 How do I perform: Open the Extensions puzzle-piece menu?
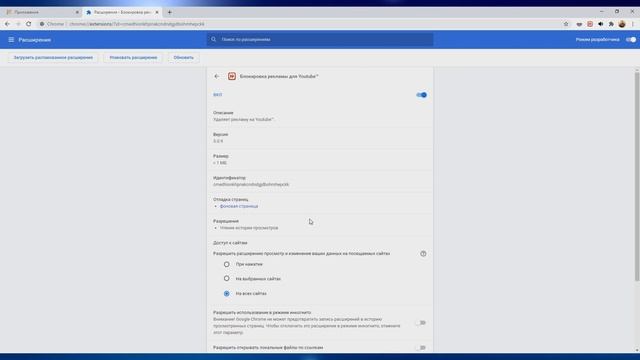(611, 24)
